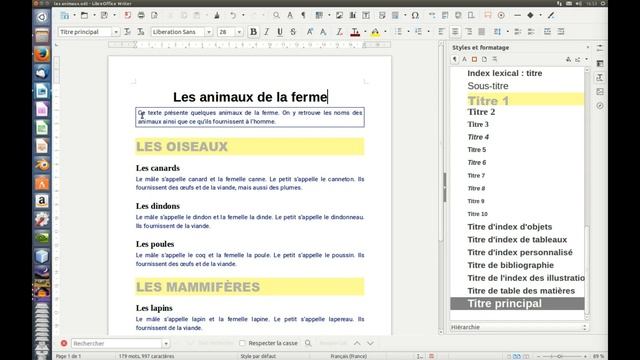This screenshot has height=360, width=640.
Task: Open the Amazon launcher icon
Action: (42, 201)
